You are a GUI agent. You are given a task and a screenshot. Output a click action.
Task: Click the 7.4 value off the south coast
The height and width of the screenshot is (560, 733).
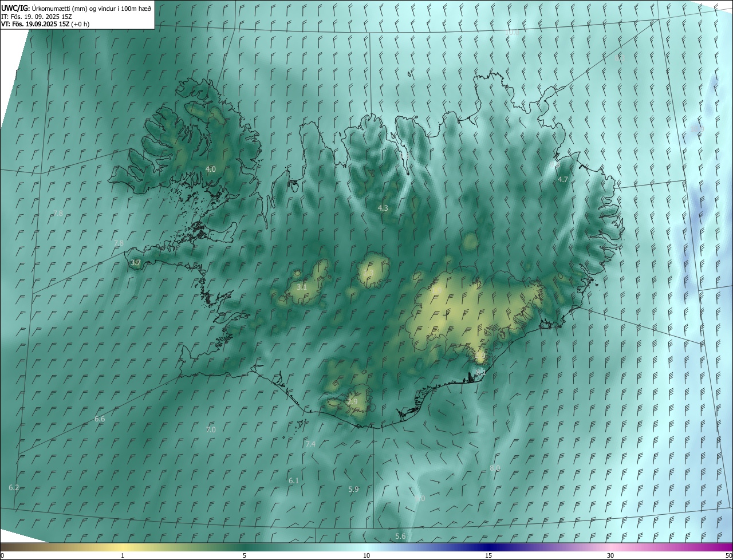[310, 444]
